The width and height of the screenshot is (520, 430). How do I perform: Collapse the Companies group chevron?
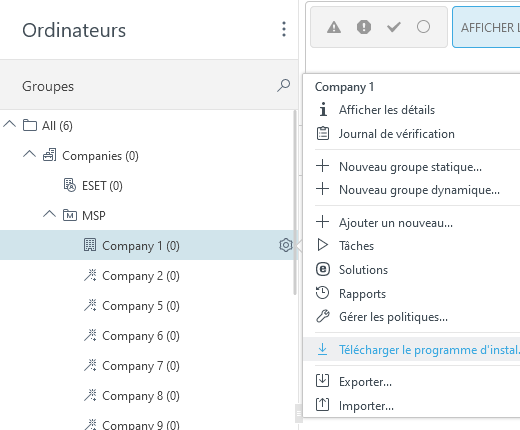(29, 154)
